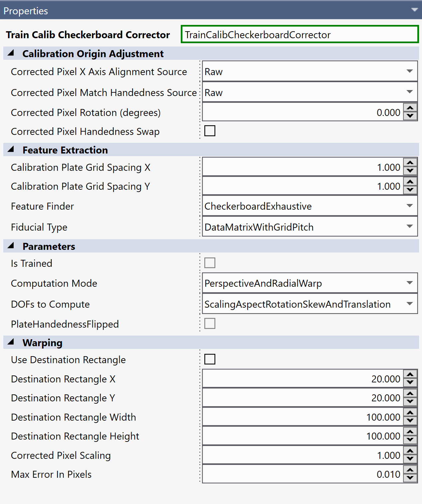Click the TrainCalibCheckerboardCorrector name field
The image size is (422, 504).
pos(299,35)
